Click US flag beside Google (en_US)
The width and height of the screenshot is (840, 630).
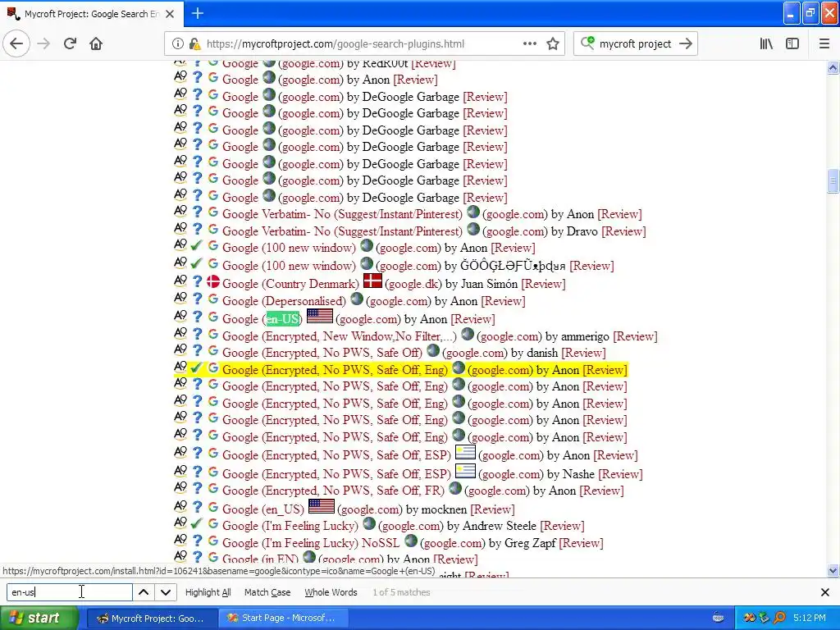coord(322,506)
